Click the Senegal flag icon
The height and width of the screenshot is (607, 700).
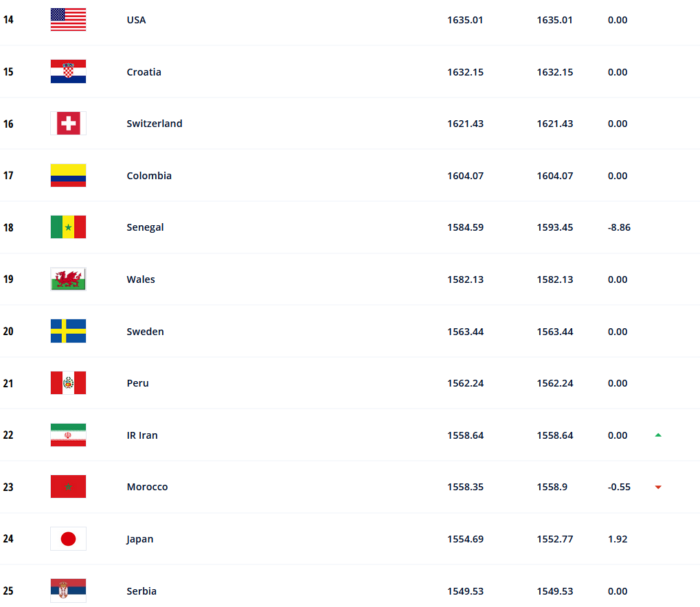pyautogui.click(x=68, y=227)
